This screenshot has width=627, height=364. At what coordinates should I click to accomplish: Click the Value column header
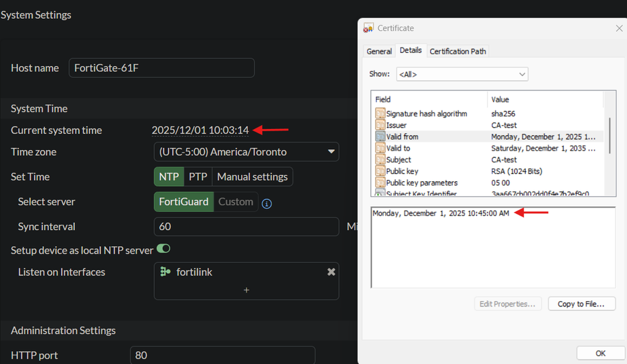tap(545, 100)
